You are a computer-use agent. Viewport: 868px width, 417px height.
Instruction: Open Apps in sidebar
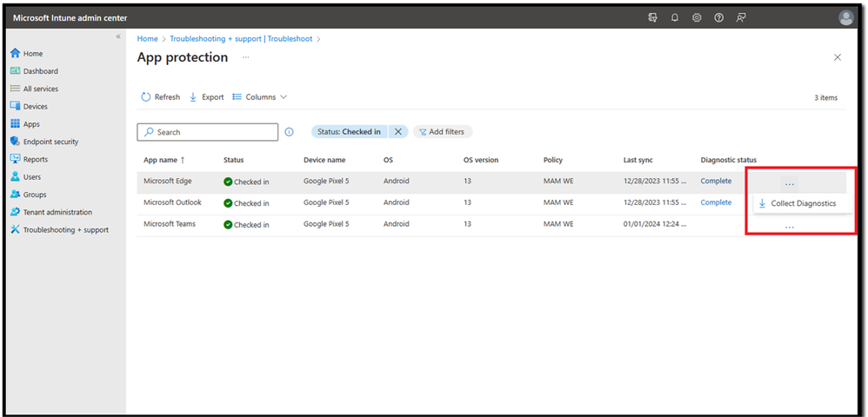coord(25,124)
